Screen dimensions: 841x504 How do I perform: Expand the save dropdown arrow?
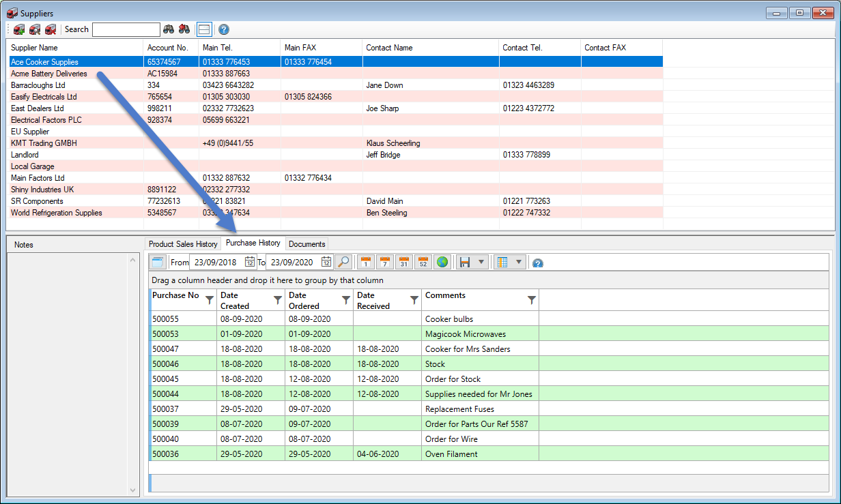(x=481, y=262)
